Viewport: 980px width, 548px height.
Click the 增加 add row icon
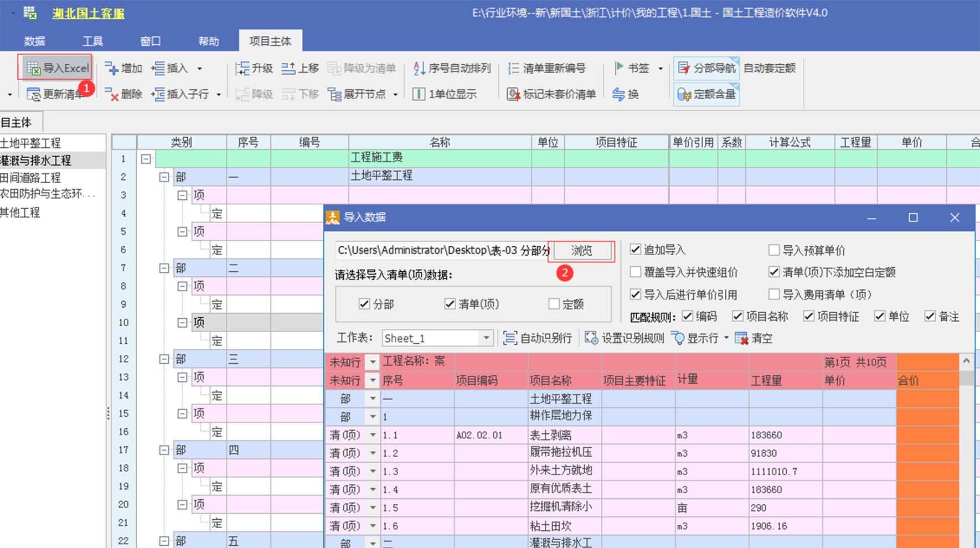[x=112, y=68]
